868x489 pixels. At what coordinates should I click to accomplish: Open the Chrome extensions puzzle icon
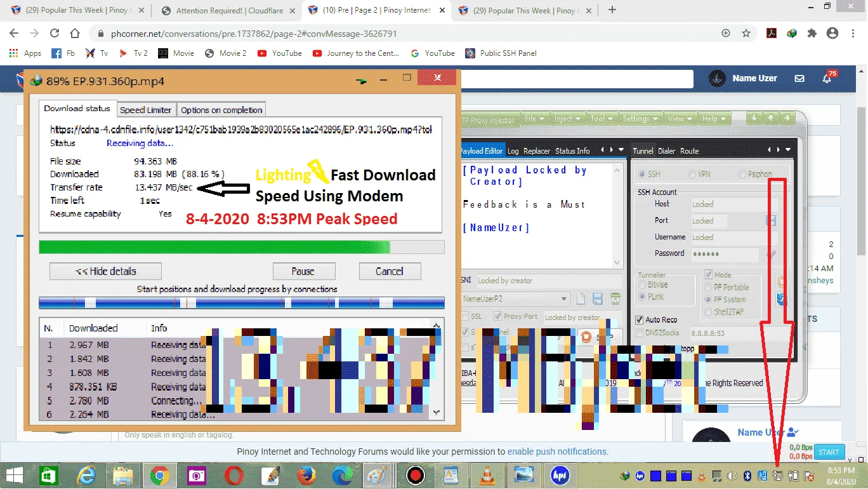pyautogui.click(x=812, y=33)
